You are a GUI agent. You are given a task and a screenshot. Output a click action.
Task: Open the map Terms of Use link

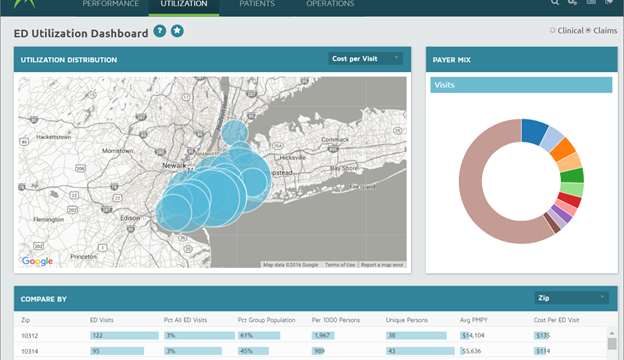click(340, 265)
